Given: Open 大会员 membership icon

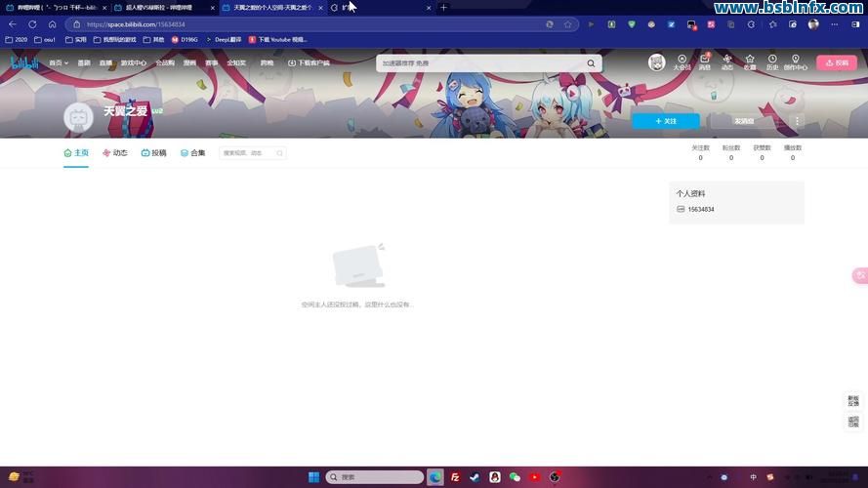Looking at the screenshot, I should 682,62.
